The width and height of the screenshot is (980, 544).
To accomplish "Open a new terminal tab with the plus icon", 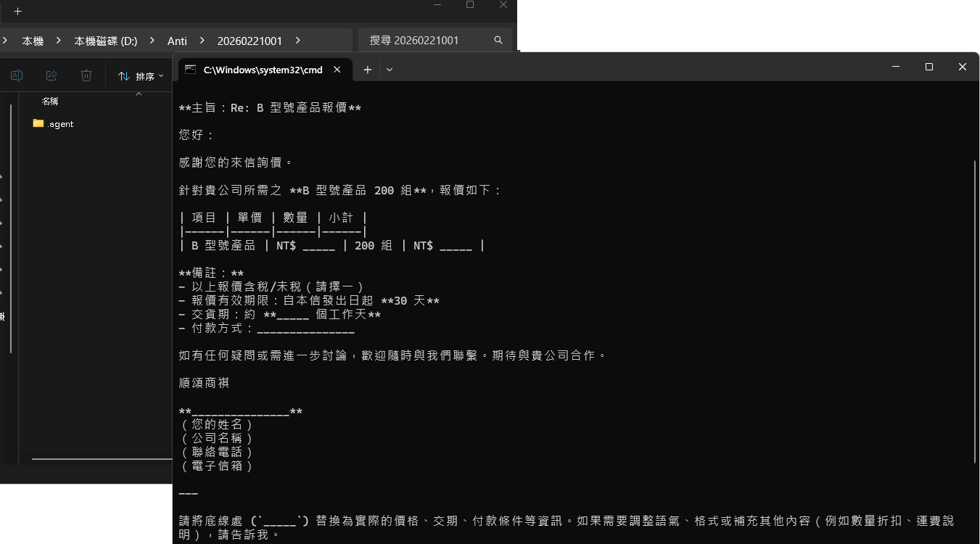I will click(367, 69).
